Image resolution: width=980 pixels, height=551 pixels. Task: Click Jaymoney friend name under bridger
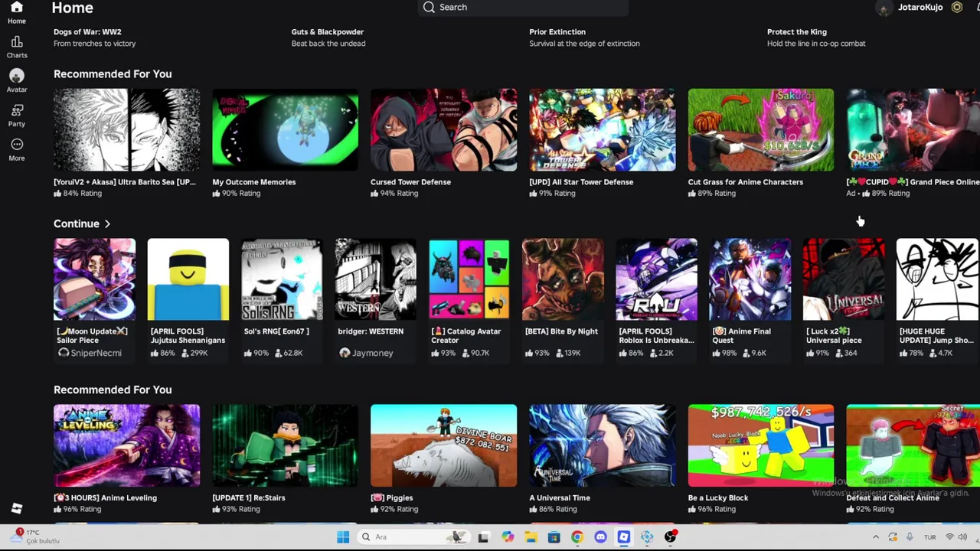[x=372, y=353]
